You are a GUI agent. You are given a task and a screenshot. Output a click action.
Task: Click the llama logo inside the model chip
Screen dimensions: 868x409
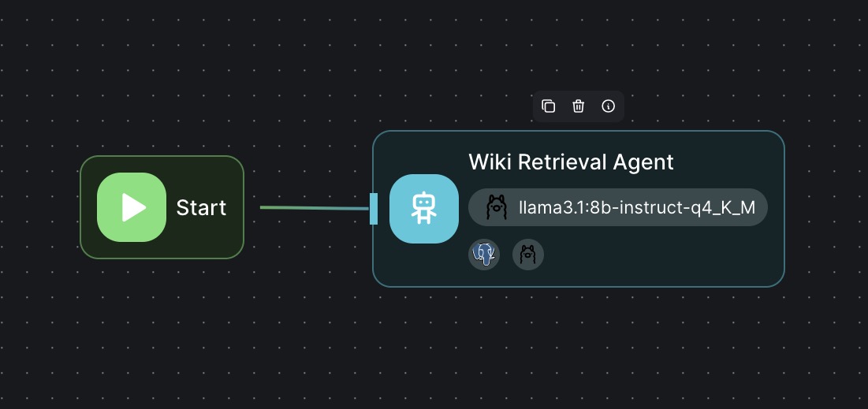[x=497, y=207]
